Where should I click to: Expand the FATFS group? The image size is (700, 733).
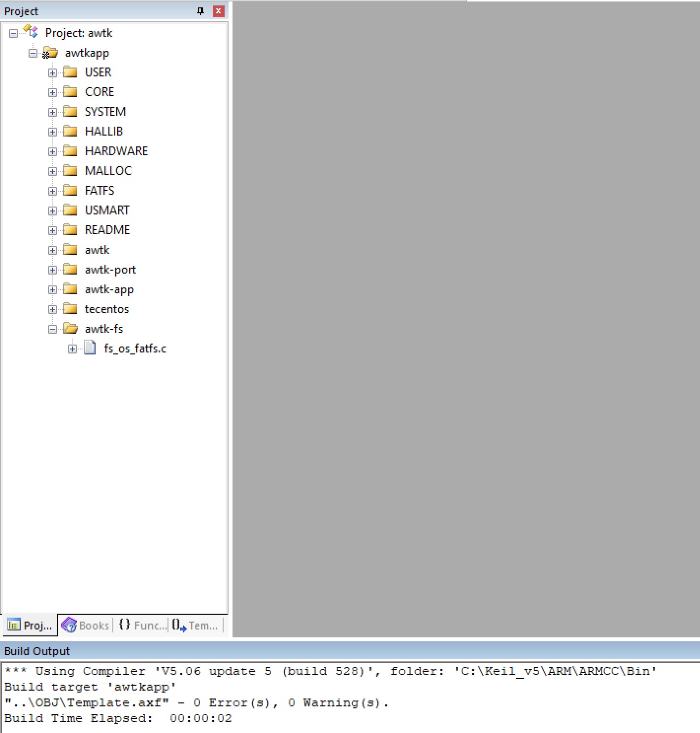(x=53, y=191)
